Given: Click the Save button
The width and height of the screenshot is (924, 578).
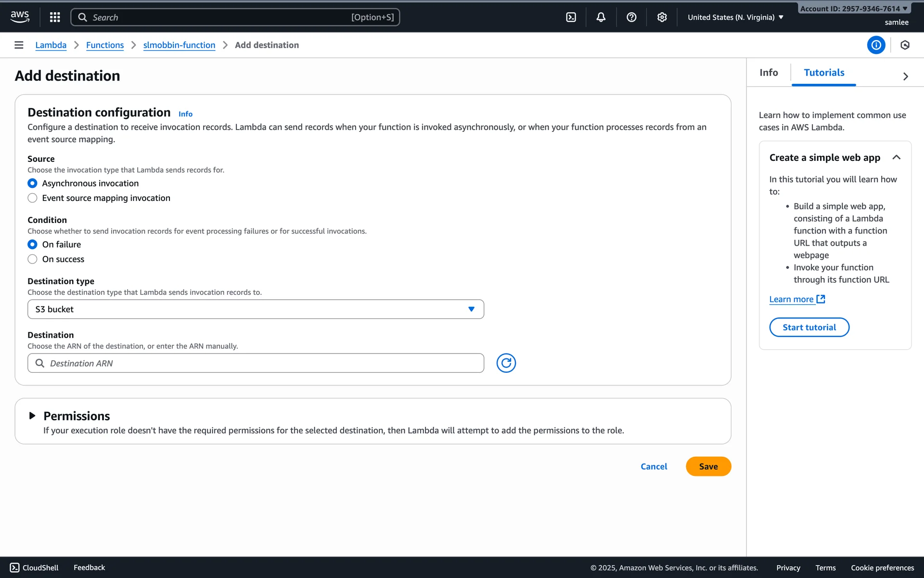Looking at the screenshot, I should 708,466.
